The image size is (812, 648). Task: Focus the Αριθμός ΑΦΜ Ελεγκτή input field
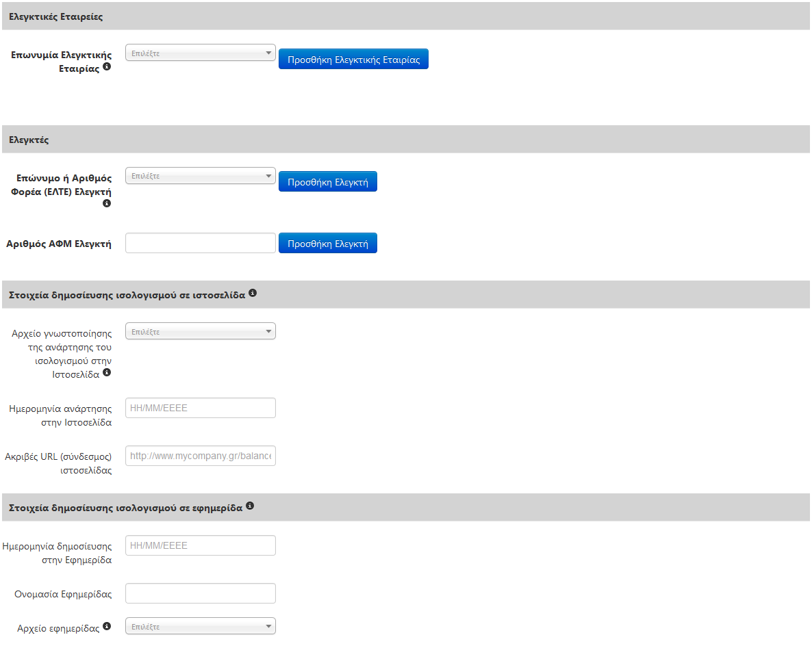point(201,244)
